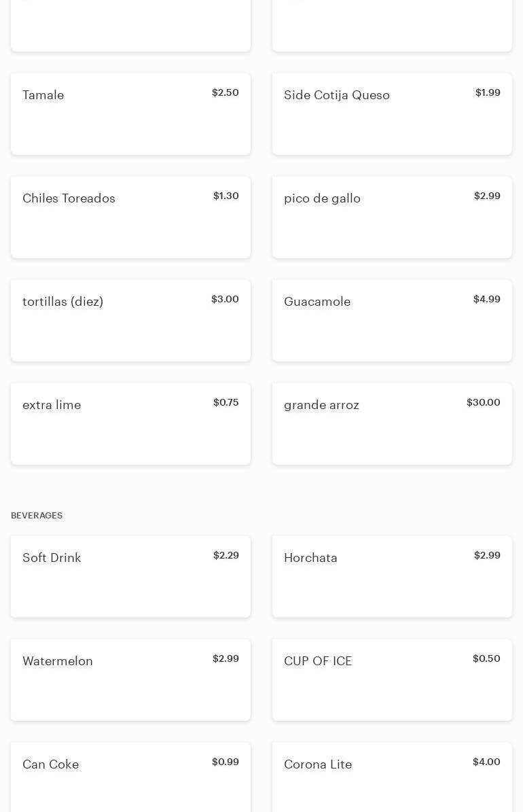Open the Horchata beverage card
The image size is (523, 812).
392,577
